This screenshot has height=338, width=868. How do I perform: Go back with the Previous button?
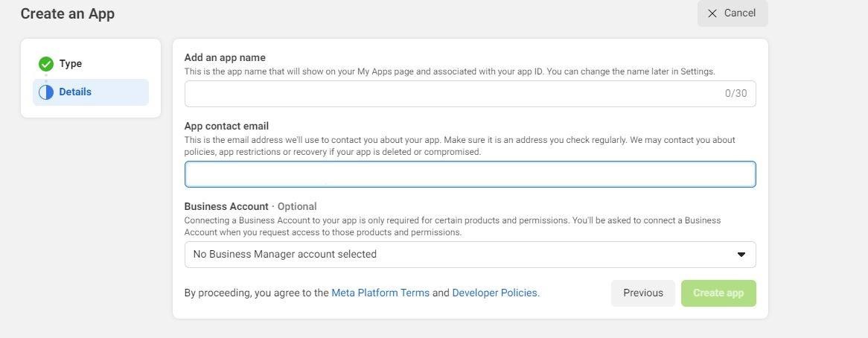click(642, 293)
